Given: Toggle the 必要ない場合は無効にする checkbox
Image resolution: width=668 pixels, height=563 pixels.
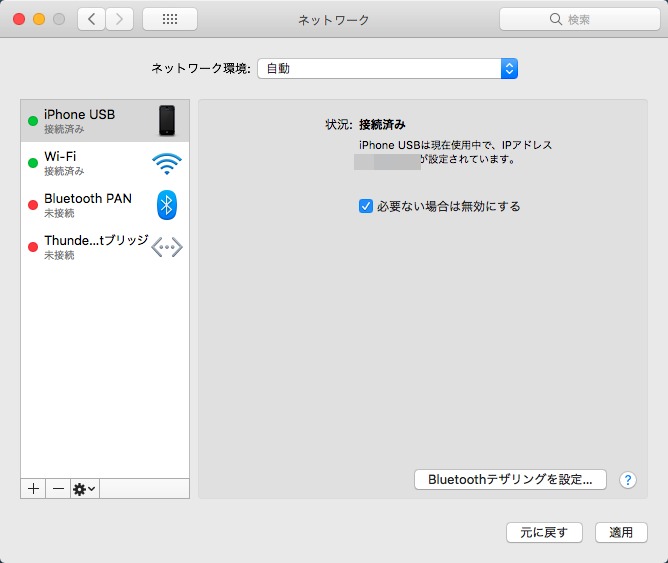Looking at the screenshot, I should [x=366, y=206].
